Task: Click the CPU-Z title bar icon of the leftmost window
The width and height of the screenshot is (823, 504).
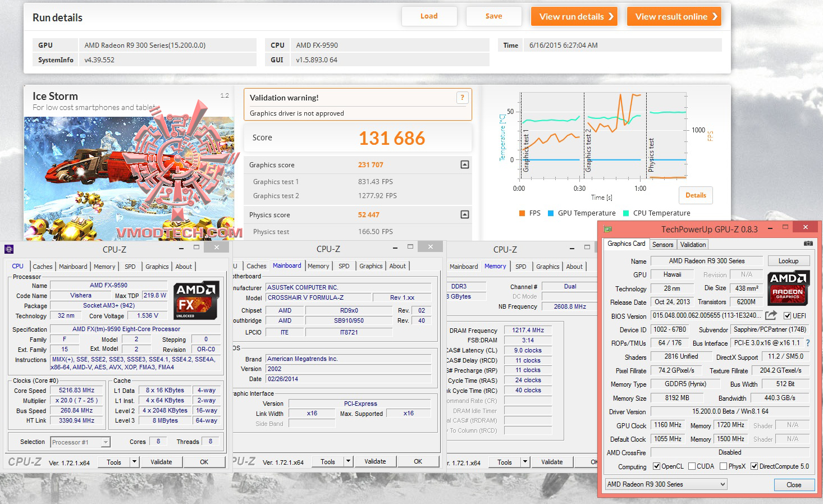Action: [9, 249]
